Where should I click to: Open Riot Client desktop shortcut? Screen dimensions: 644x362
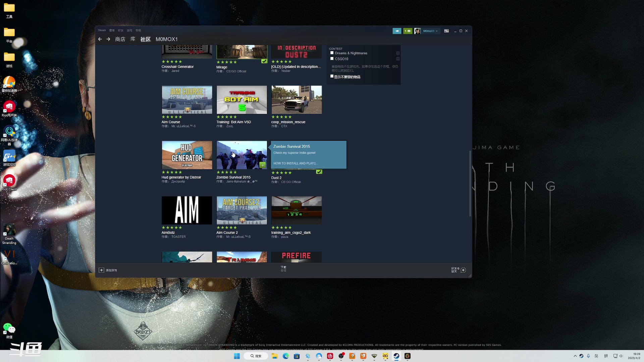9,183
